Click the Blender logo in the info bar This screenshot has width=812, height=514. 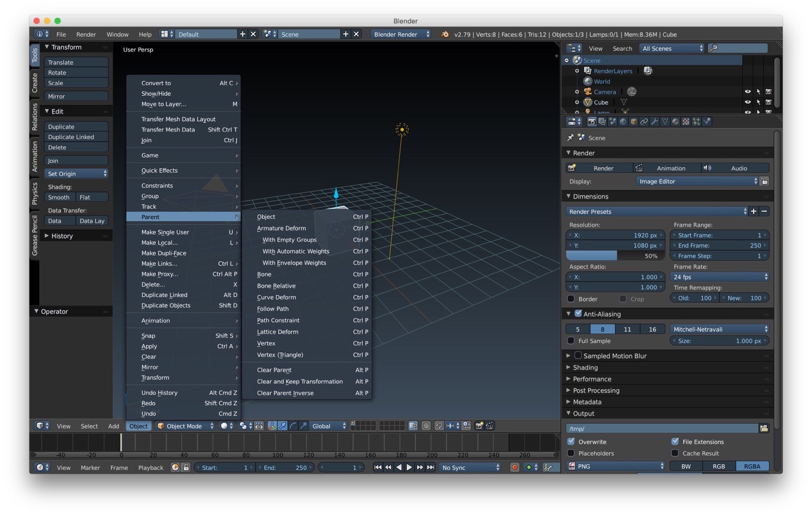click(445, 34)
